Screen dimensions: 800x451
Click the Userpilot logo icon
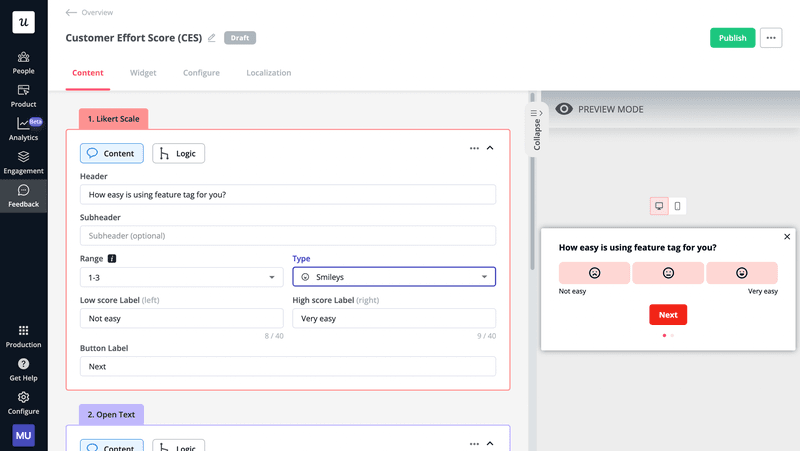pyautogui.click(x=23, y=22)
